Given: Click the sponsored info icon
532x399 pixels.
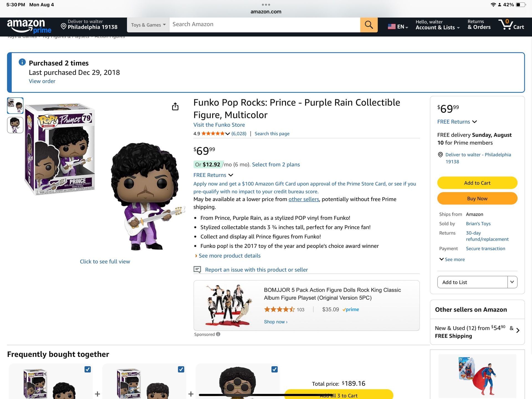Looking at the screenshot, I should [x=218, y=334].
